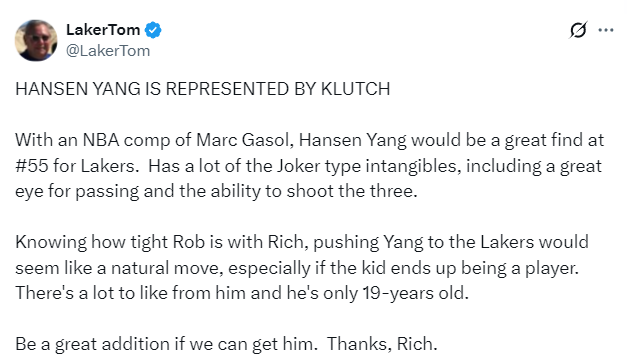Click the closing words Thanks, Rich.
The image size is (627, 362).
tap(382, 344)
